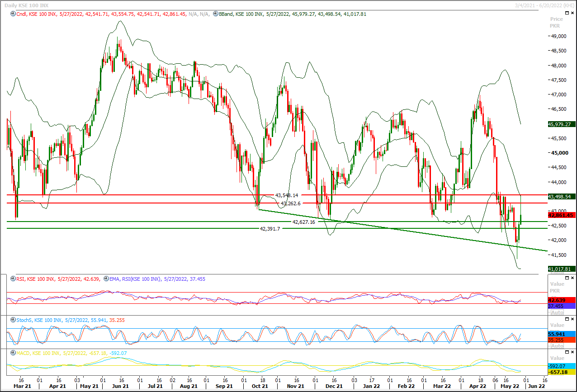Click the Sep 21 month label
The width and height of the screenshot is (577, 392).
[224, 387]
